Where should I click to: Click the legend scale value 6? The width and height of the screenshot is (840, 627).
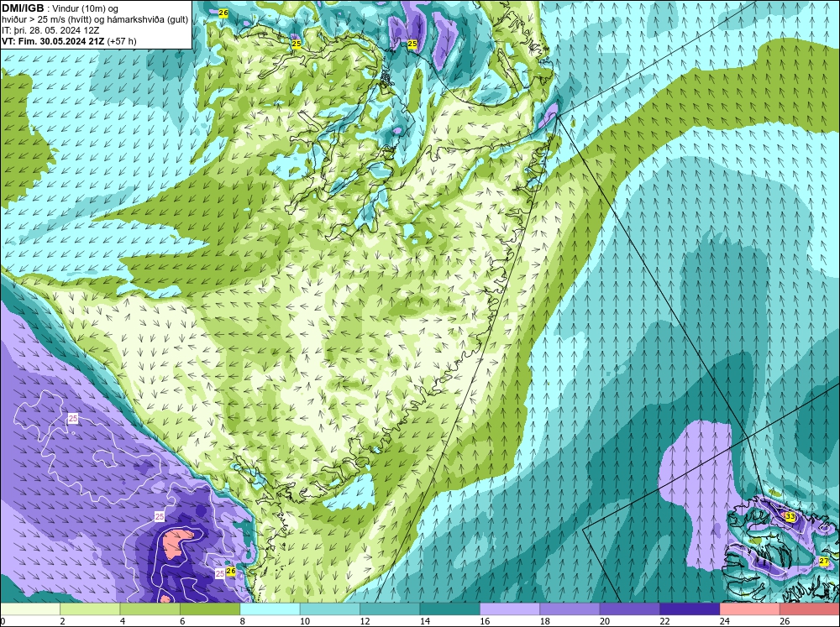click(x=182, y=621)
